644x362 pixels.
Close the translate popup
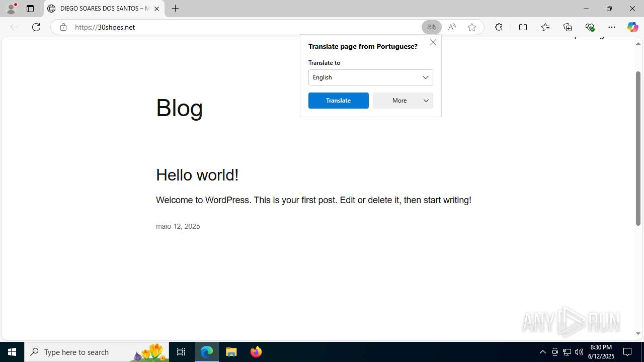tap(433, 42)
